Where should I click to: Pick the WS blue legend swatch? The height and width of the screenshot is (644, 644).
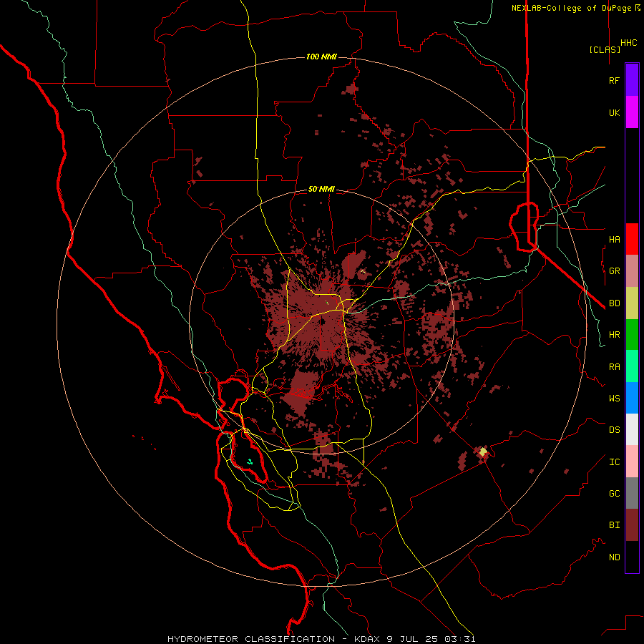pos(632,398)
